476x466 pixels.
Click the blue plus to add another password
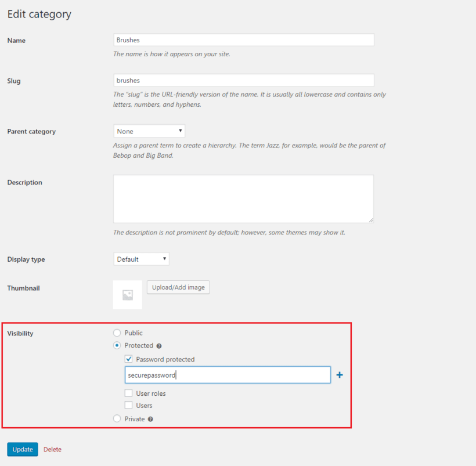(340, 374)
